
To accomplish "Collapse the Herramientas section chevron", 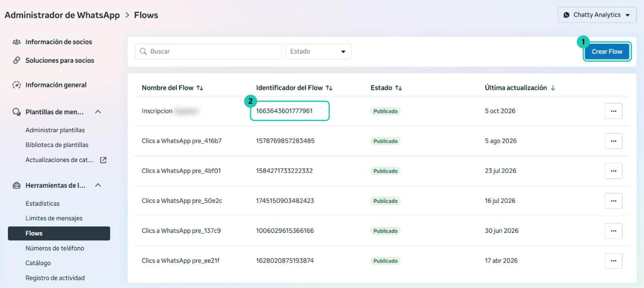I will point(98,185).
